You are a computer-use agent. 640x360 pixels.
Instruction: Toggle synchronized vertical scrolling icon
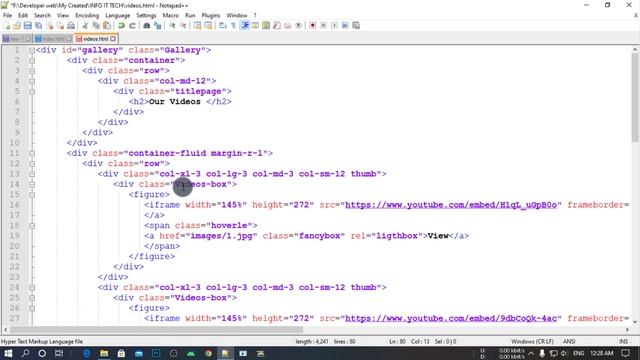coord(198,25)
